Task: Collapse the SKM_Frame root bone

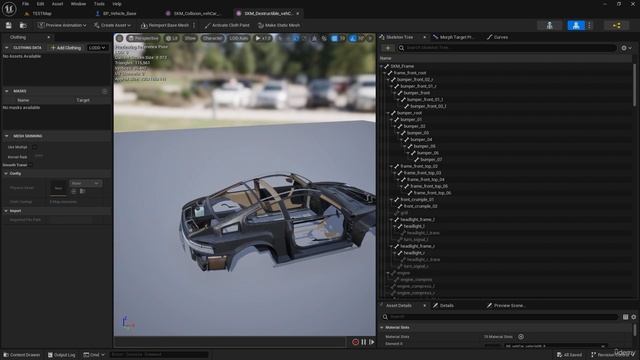Action: (382, 66)
